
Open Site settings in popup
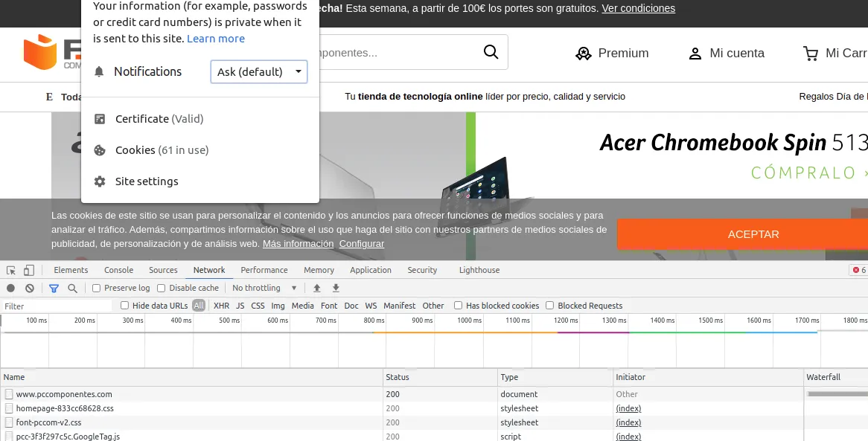pos(147,181)
